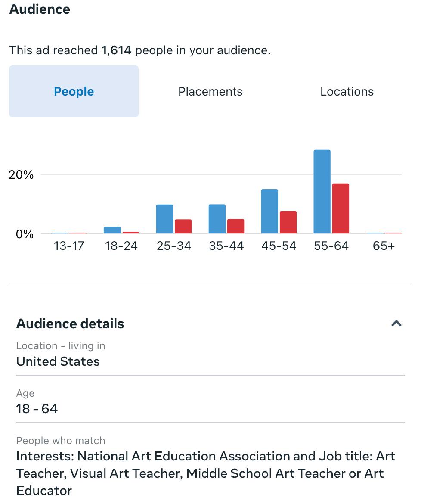Click the red bar for ages 55-64

point(341,208)
